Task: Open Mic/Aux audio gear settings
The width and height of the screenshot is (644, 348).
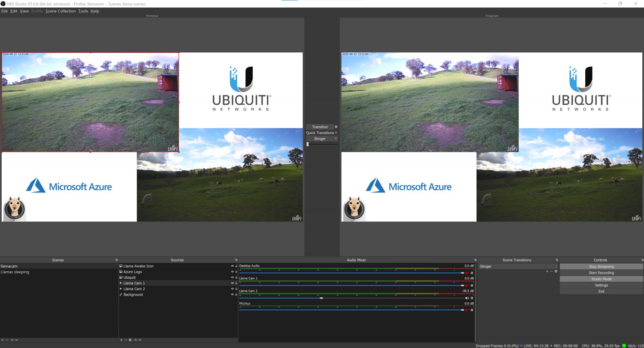Action: [472, 310]
